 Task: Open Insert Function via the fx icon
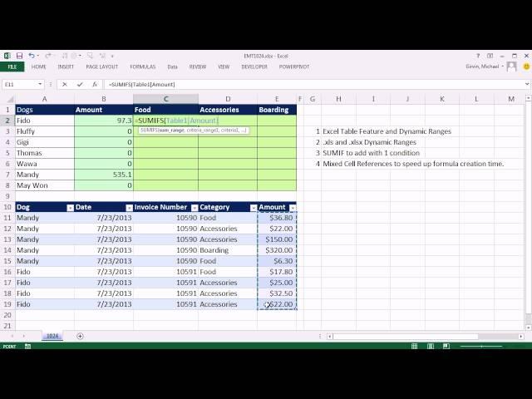(x=95, y=85)
